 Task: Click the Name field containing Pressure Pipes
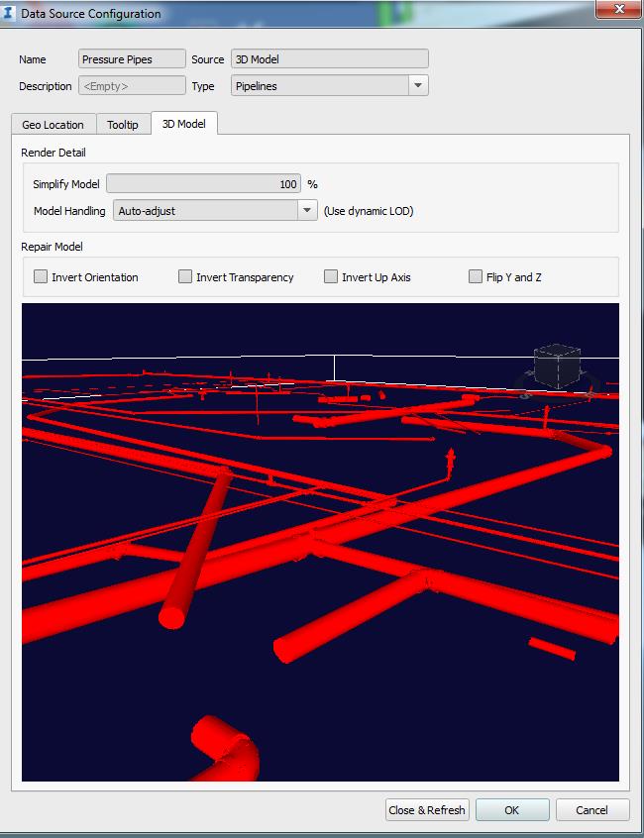[x=132, y=58]
